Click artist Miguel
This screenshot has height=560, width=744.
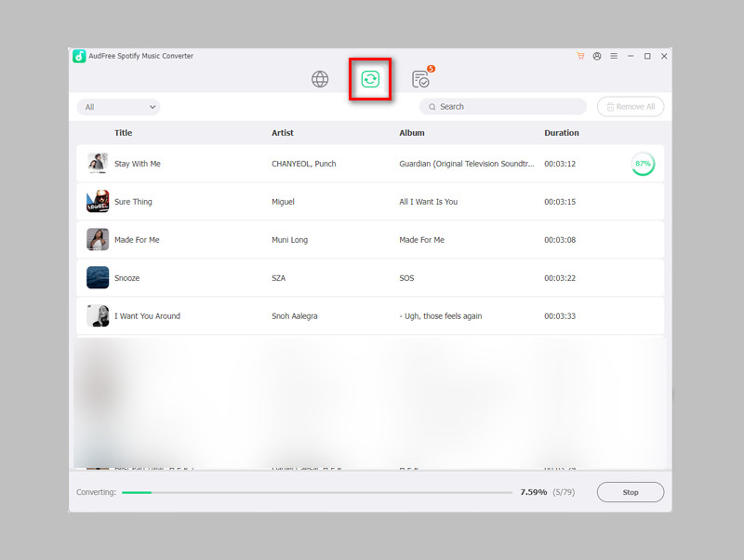pos(283,202)
